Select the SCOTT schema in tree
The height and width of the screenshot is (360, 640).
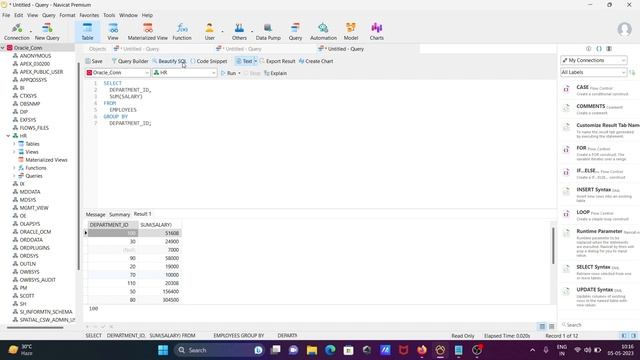[27, 296]
